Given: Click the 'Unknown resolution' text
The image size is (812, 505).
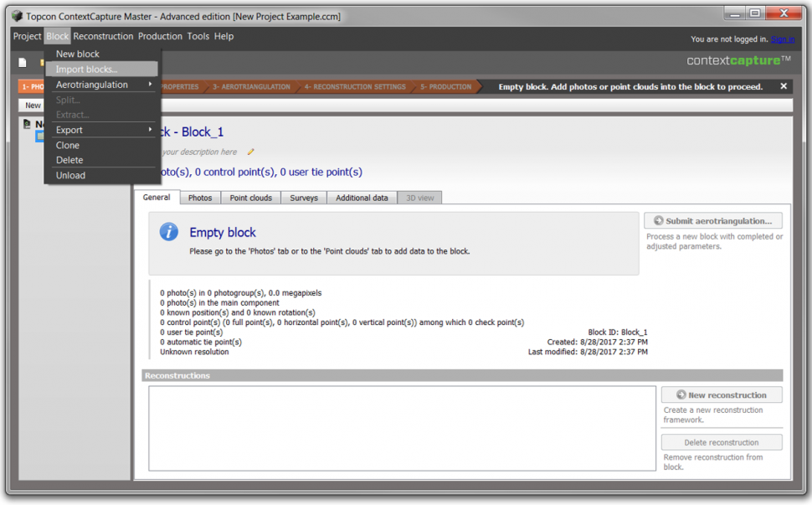Looking at the screenshot, I should coord(194,353).
